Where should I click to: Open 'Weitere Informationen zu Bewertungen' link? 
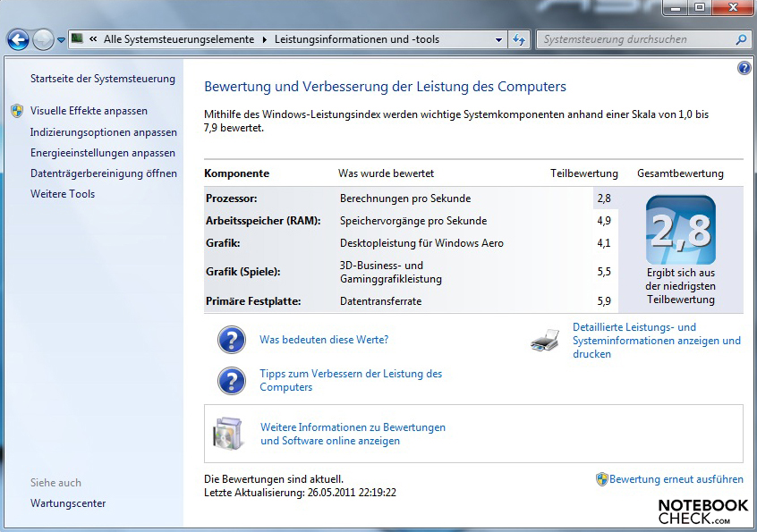(353, 434)
